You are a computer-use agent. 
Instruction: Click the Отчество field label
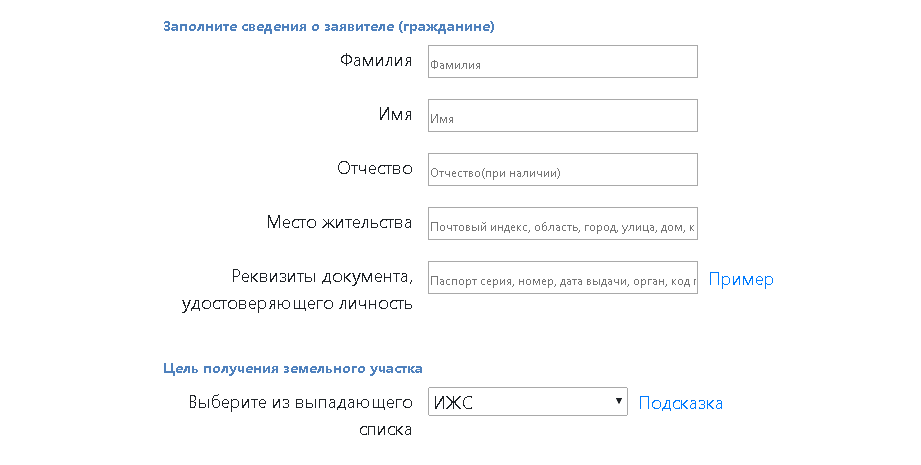(x=375, y=168)
